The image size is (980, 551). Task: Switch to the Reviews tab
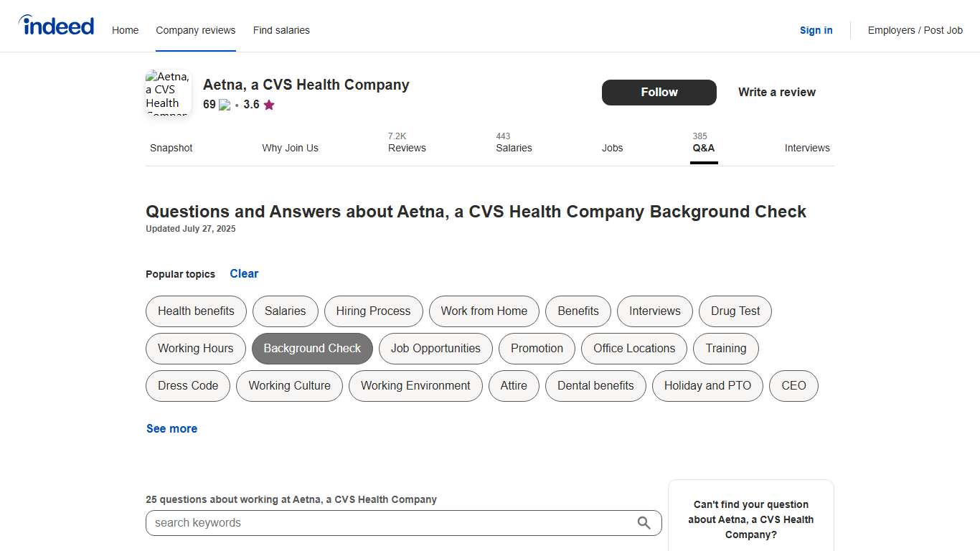coord(407,148)
